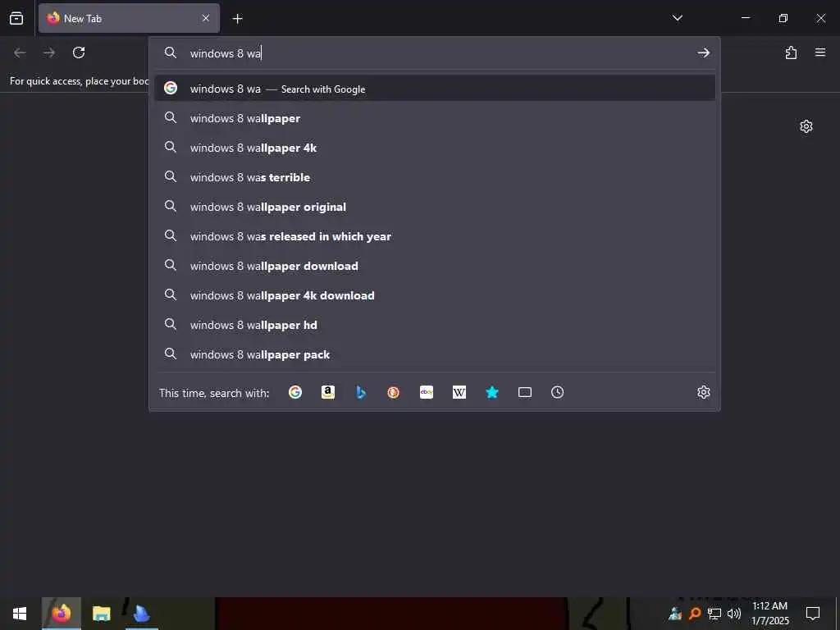Open network icon in system tray
This screenshot has height=630, width=840.
point(714,614)
